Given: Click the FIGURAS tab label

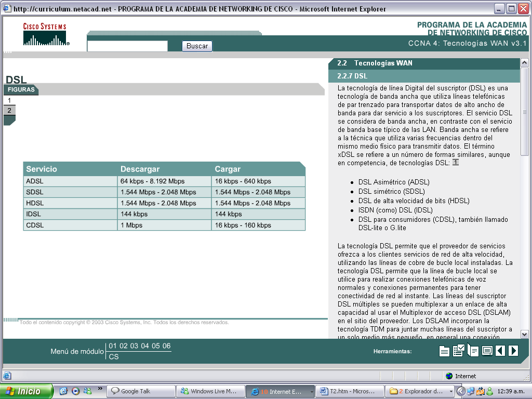Looking at the screenshot, I should (x=21, y=89).
